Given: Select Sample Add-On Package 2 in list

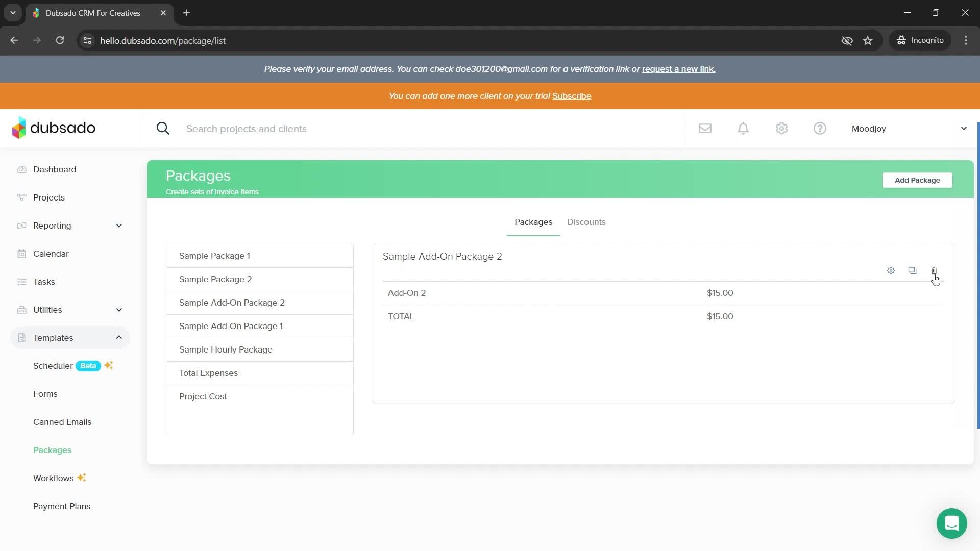Looking at the screenshot, I should click(260, 303).
